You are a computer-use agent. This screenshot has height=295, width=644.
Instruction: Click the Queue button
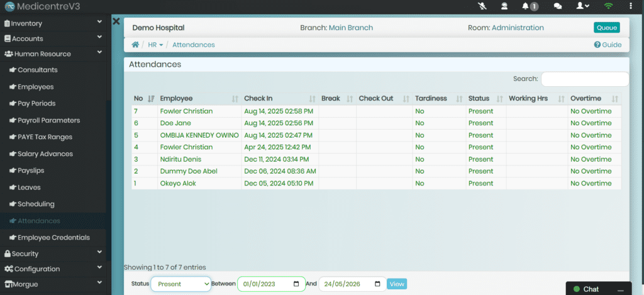pyautogui.click(x=607, y=28)
